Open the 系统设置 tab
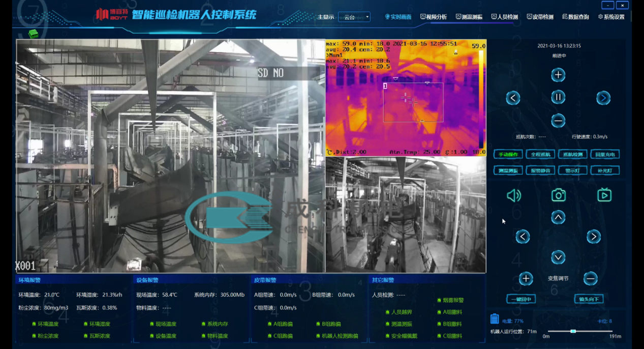Image resolution: width=644 pixels, height=349 pixels. tap(611, 17)
